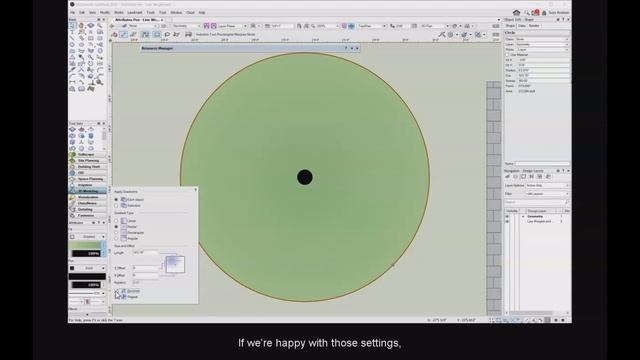The width and height of the screenshot is (640, 360).
Task: Open the Visualization tool set
Action: click(88, 197)
